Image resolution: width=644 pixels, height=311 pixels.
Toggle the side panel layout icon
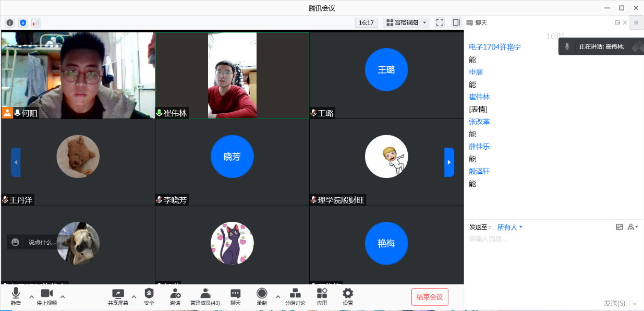click(456, 22)
